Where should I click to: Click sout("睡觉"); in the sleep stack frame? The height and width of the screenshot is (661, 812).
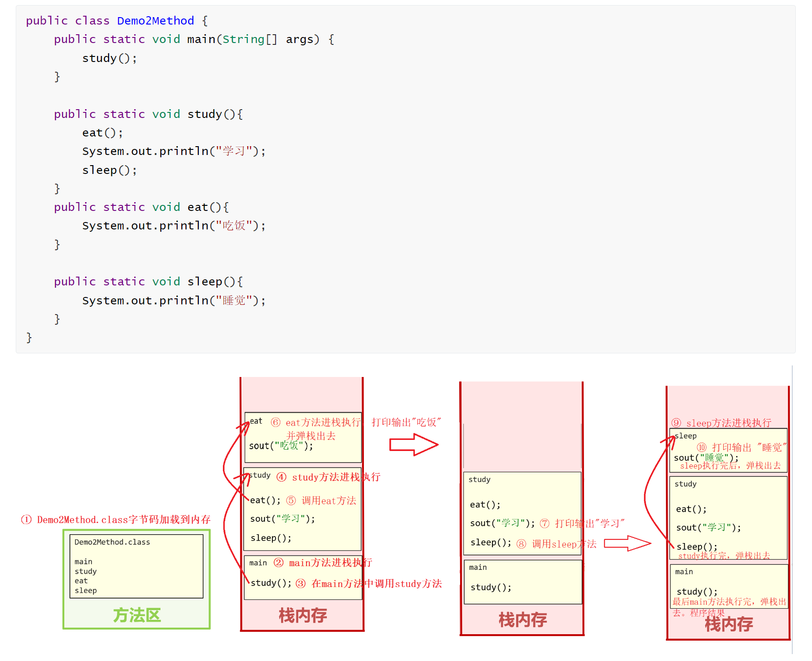tap(706, 458)
